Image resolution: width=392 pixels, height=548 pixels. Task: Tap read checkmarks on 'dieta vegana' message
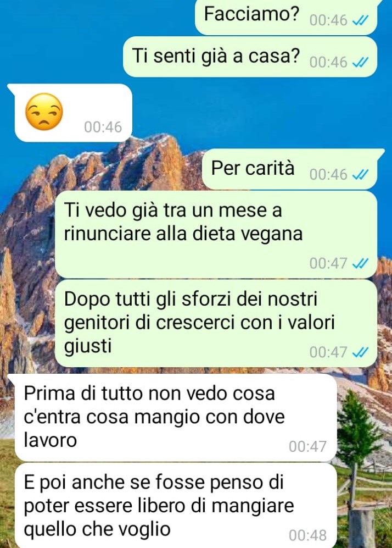coord(360,263)
